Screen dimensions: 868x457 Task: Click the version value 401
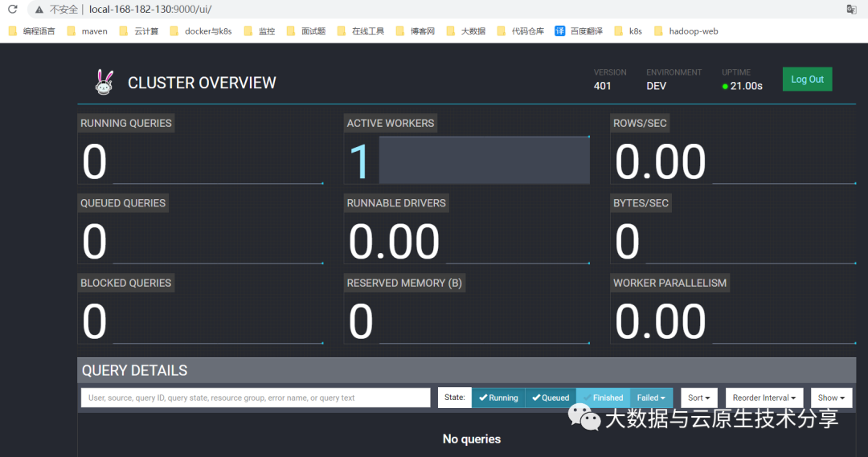point(602,86)
